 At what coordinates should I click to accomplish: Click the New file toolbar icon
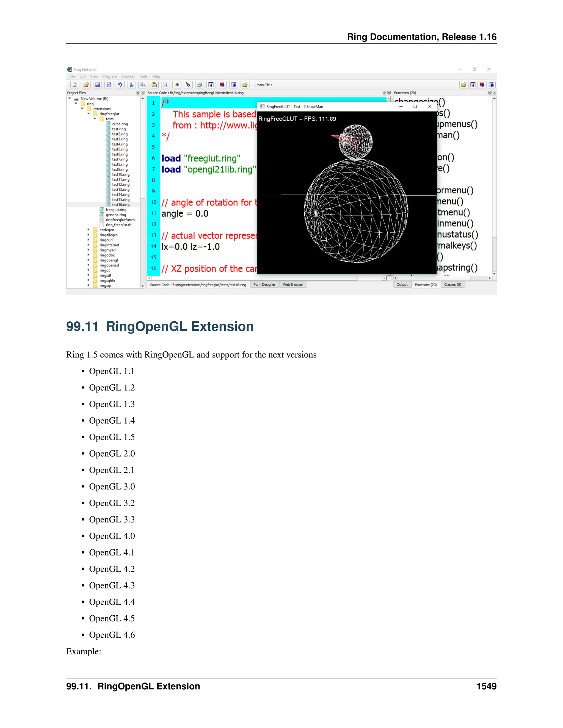pyautogui.click(x=75, y=85)
